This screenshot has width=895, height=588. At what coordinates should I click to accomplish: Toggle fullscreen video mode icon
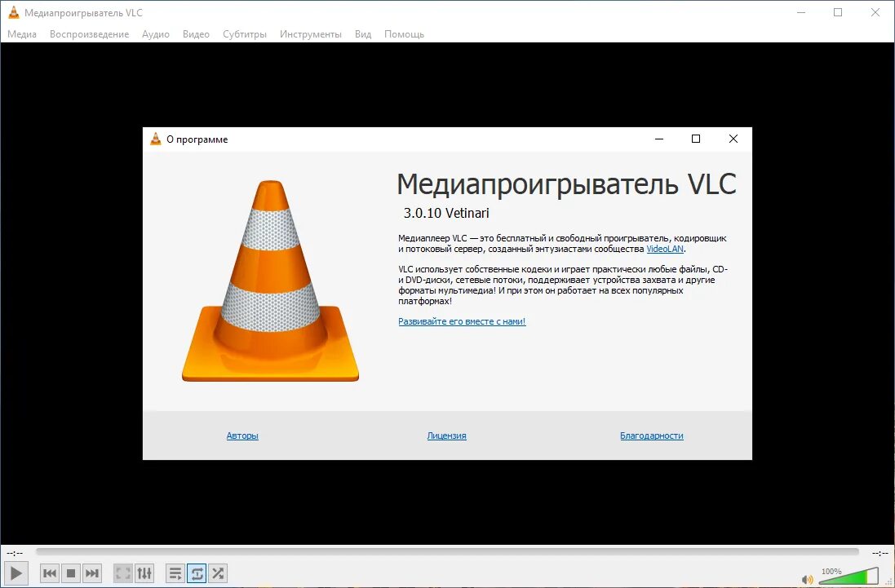coord(122,573)
